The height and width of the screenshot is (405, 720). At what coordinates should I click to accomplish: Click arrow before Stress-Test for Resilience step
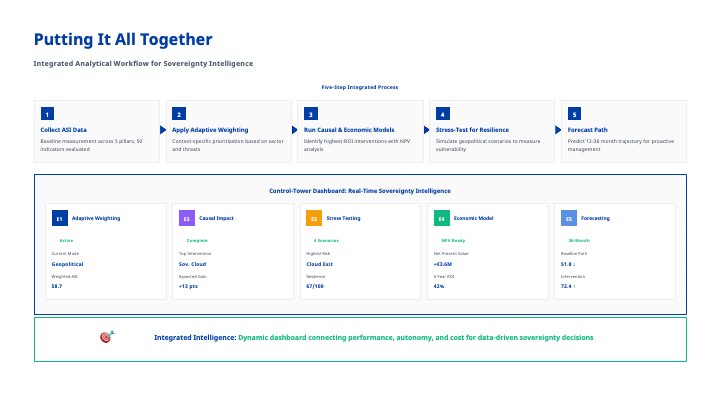click(426, 130)
